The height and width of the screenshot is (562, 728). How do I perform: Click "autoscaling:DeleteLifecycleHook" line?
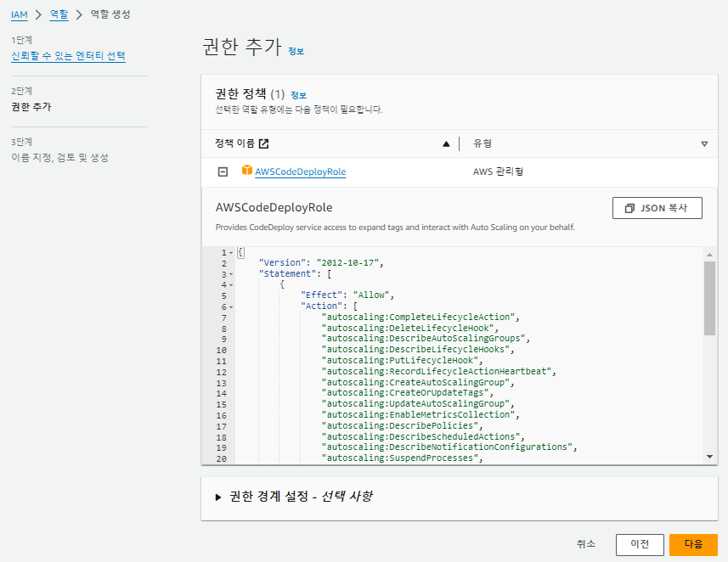(x=410, y=328)
